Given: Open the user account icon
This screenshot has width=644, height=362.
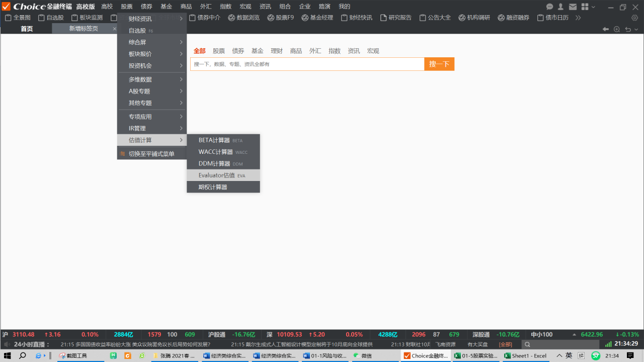Looking at the screenshot, I should pyautogui.click(x=560, y=7).
